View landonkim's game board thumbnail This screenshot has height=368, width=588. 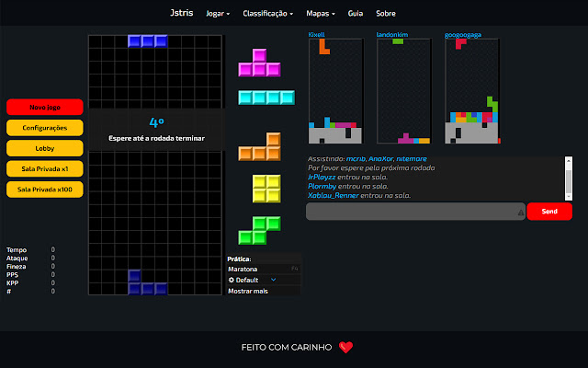click(x=404, y=91)
